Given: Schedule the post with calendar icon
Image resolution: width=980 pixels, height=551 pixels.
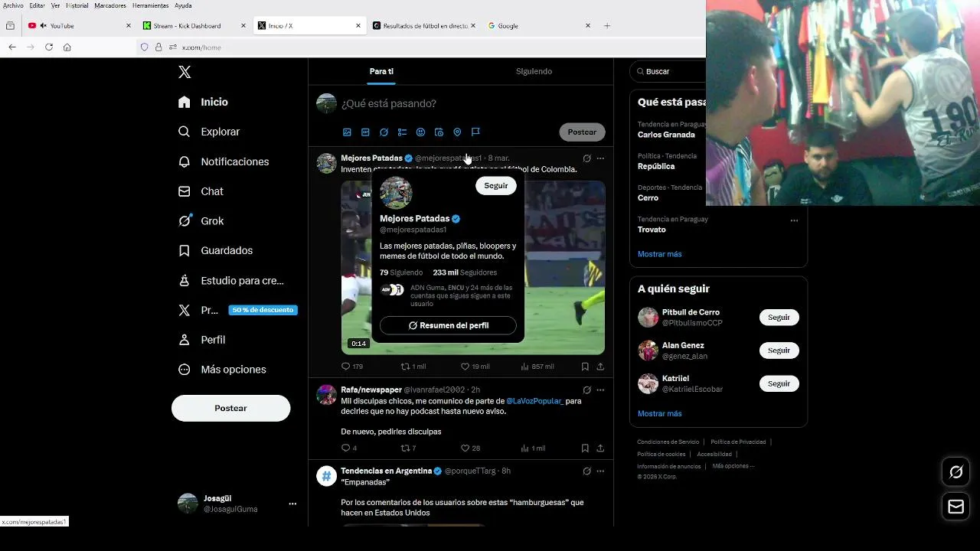Looking at the screenshot, I should coord(439,132).
